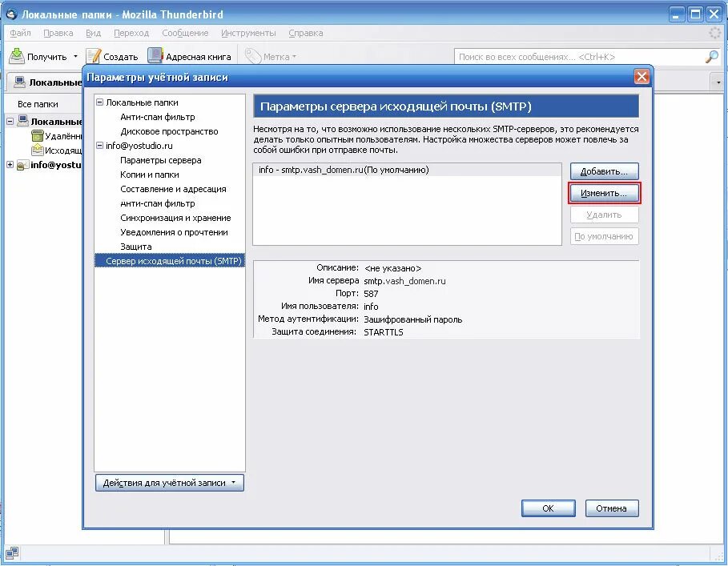This screenshot has width=728, height=566.
Task: Click the Добавить... button
Action: click(604, 171)
